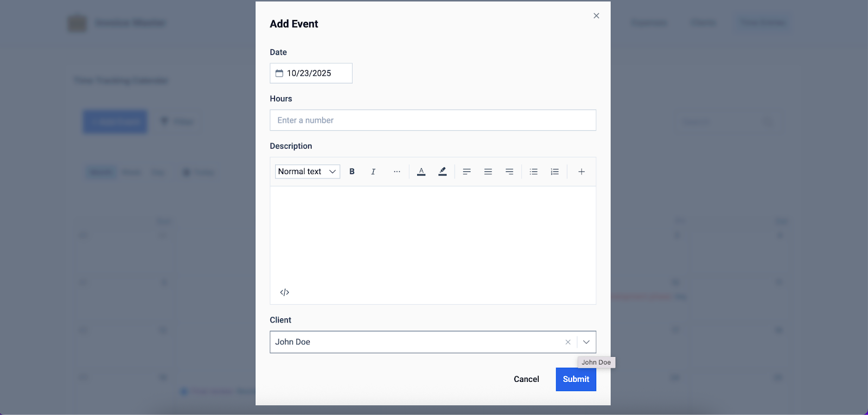Open the insert plus menu

pos(581,171)
